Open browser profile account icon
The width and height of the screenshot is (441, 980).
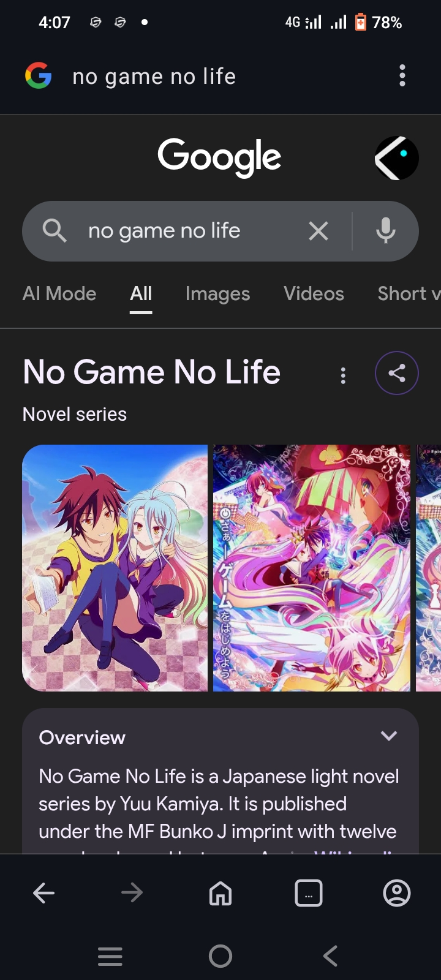397,893
